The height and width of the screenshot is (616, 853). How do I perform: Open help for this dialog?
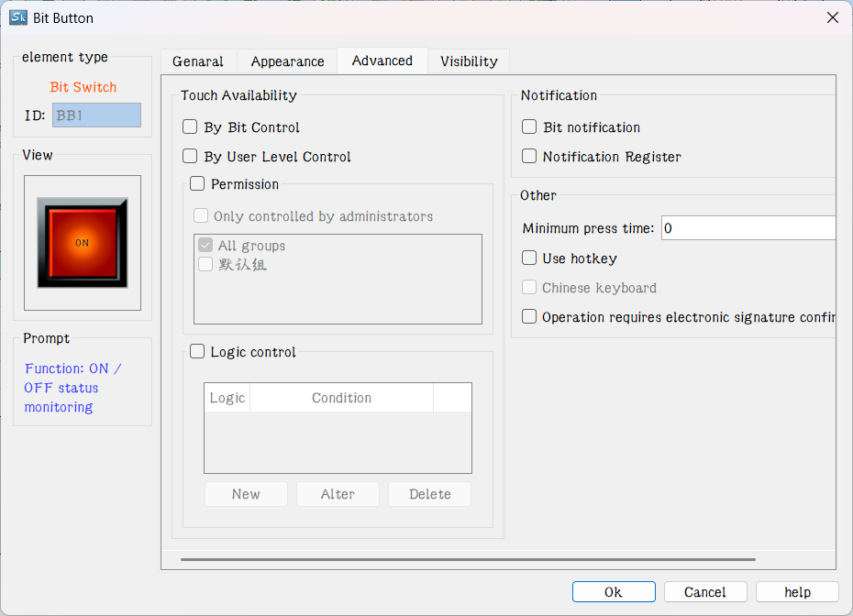tap(797, 592)
